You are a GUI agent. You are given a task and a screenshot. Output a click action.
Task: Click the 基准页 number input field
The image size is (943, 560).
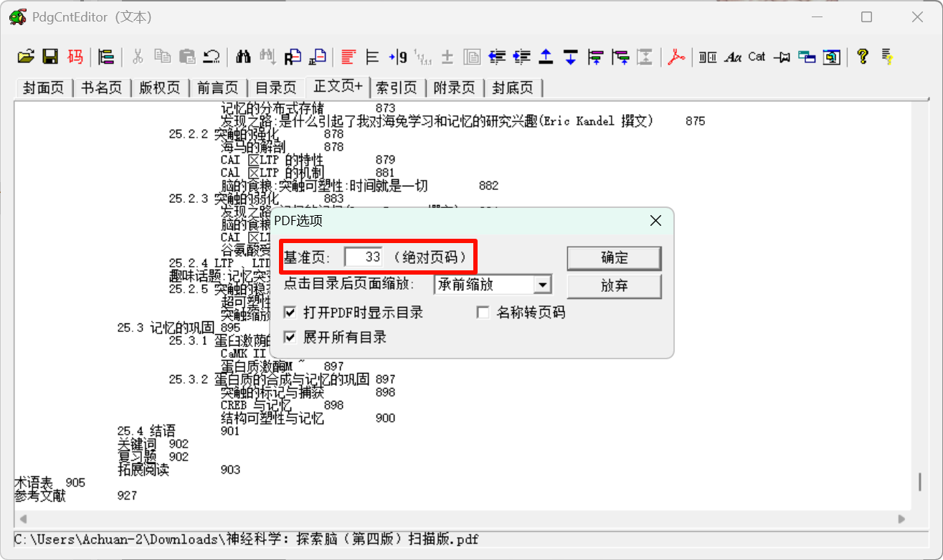tap(364, 257)
